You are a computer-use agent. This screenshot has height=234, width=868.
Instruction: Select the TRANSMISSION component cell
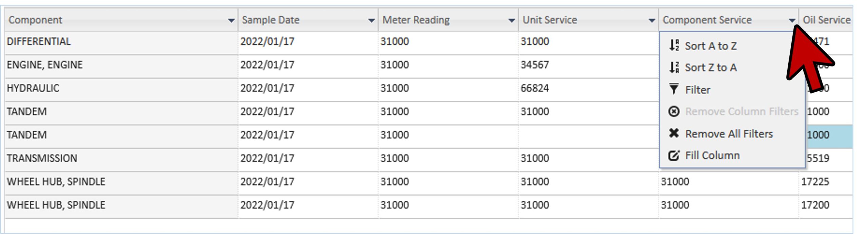[42, 158]
